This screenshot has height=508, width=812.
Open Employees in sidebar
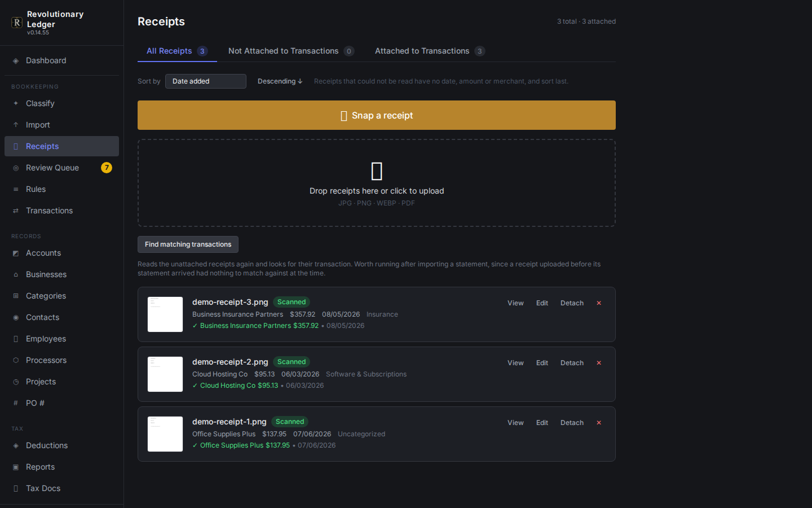coord(61,339)
